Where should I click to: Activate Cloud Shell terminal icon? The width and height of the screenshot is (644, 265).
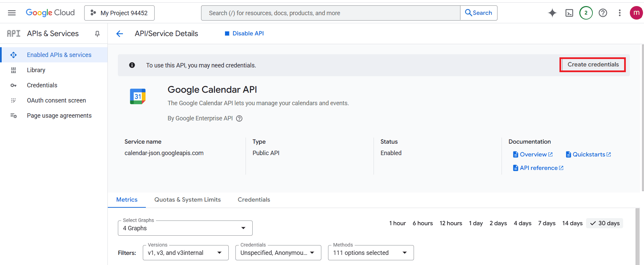569,13
